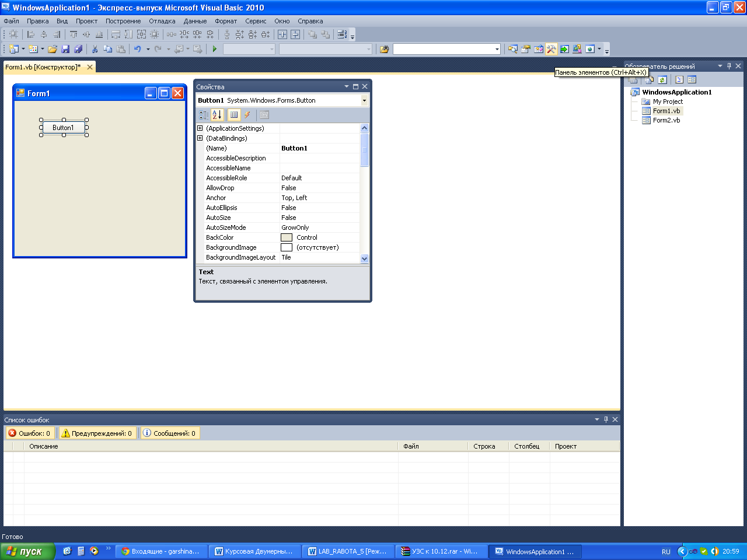Screen dimensions: 747x560
Task: Start debugging with the green play icon
Action: click(215, 49)
